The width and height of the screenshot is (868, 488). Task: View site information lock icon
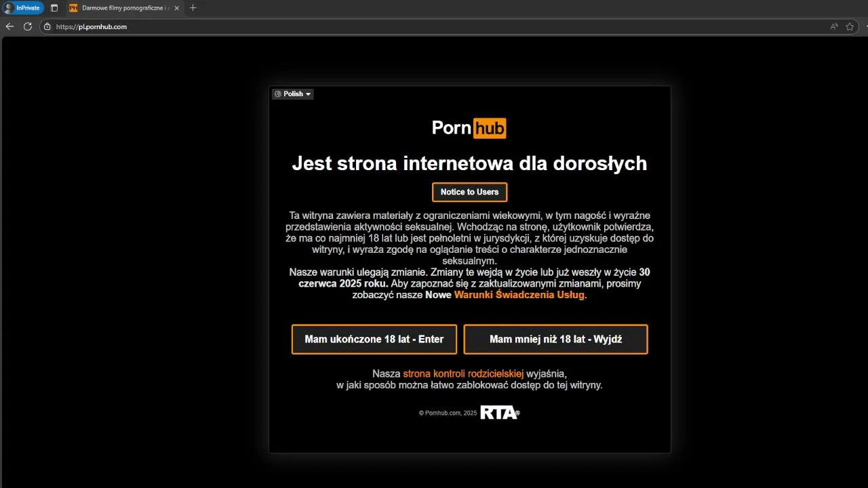coord(47,26)
